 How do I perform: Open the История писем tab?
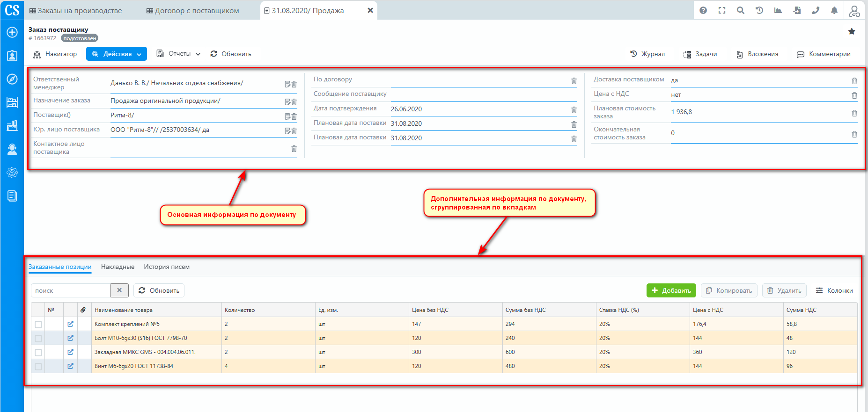[x=167, y=267]
